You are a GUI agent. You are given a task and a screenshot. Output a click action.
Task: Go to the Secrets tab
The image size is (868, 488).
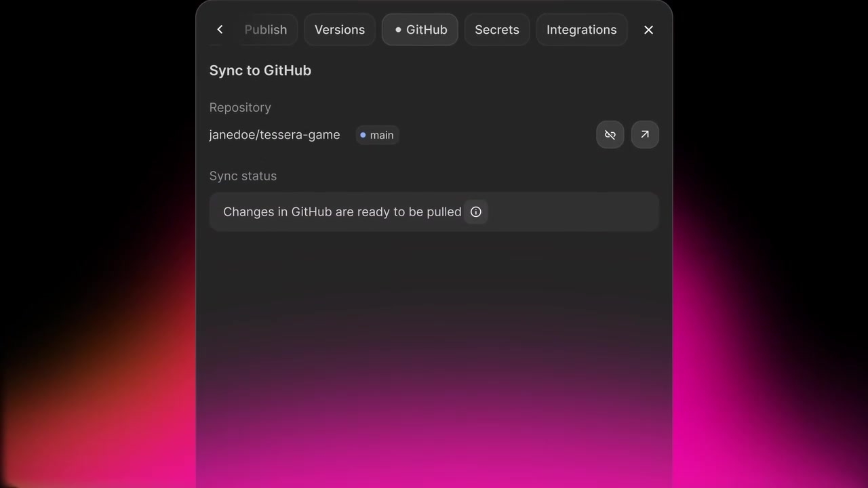click(497, 30)
